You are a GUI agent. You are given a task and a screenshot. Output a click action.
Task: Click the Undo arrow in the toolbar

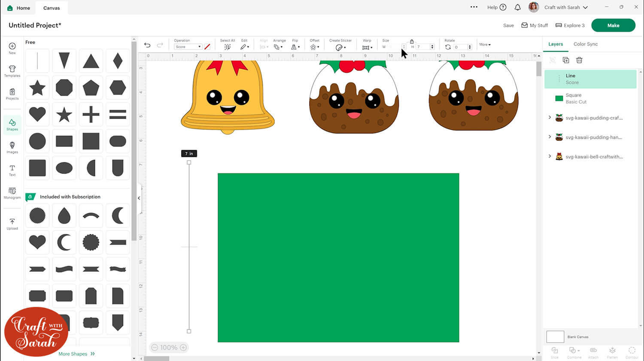click(147, 45)
